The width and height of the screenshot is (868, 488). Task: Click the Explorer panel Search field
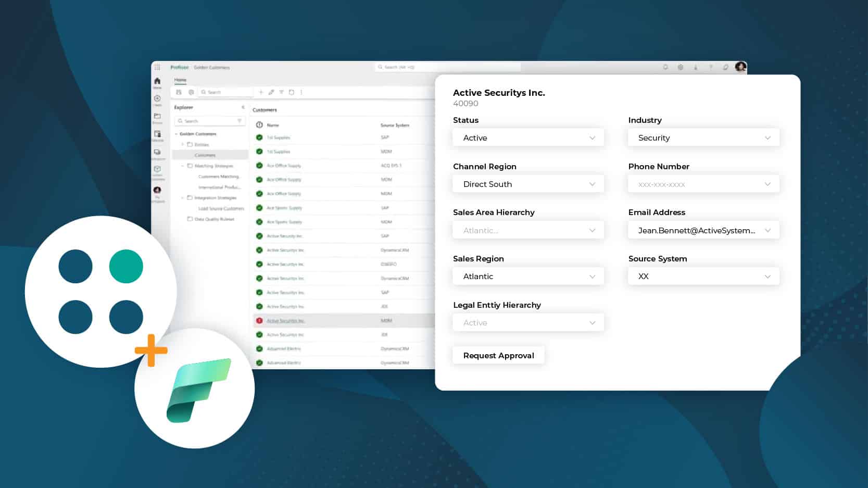pyautogui.click(x=210, y=121)
